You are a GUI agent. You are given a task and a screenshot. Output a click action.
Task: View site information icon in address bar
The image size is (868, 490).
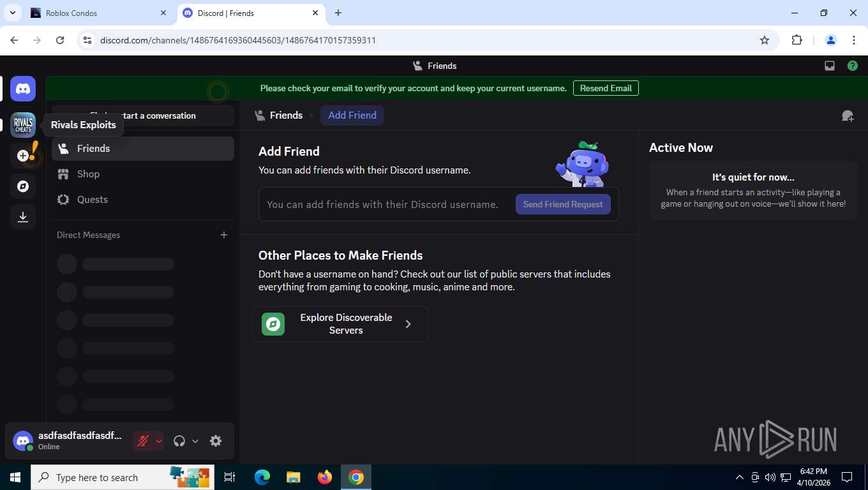[88, 40]
